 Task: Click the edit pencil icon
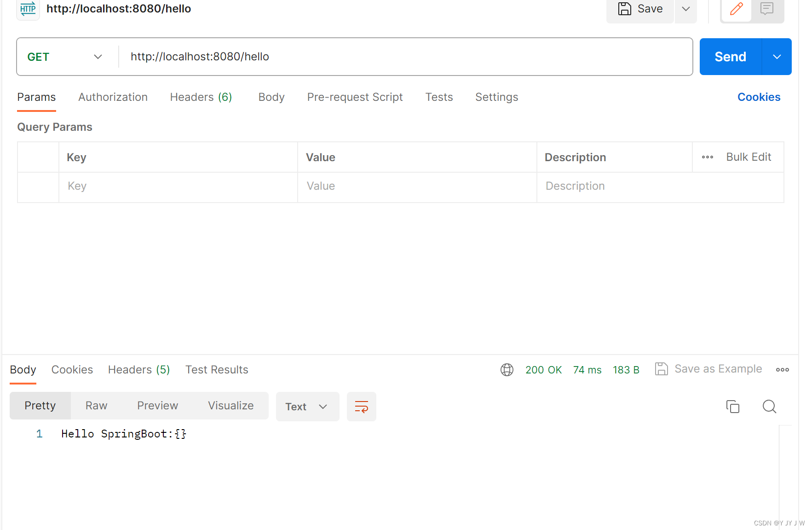tap(736, 8)
